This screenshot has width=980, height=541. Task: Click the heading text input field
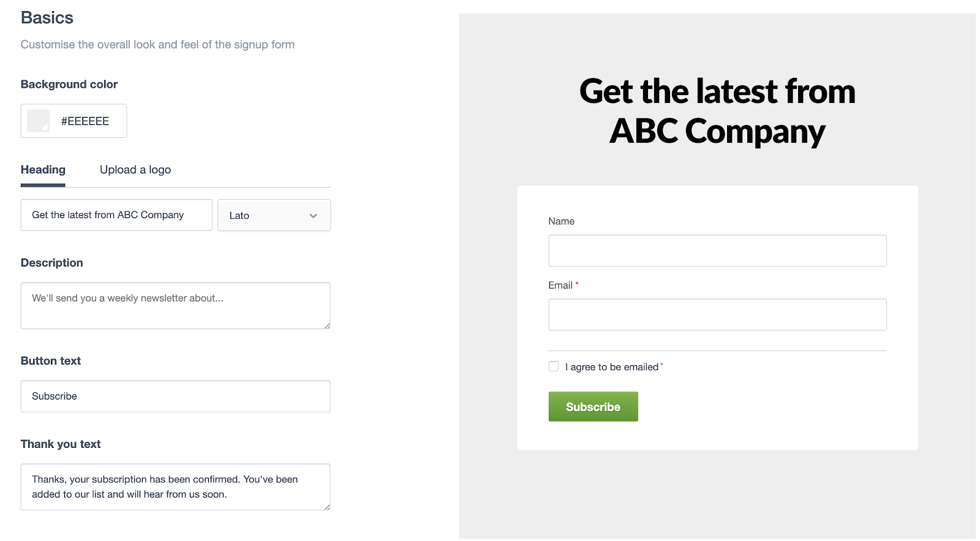(116, 215)
